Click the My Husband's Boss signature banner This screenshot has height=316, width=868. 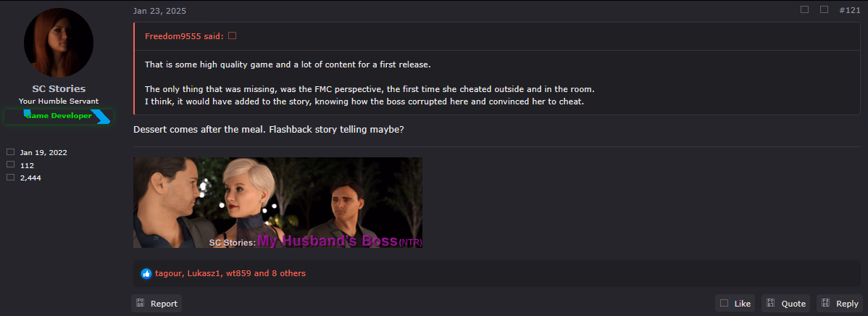[x=278, y=202]
